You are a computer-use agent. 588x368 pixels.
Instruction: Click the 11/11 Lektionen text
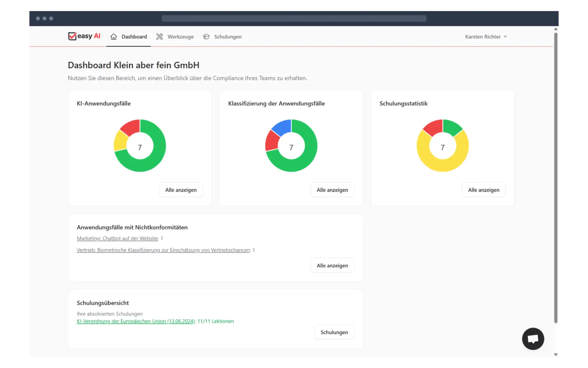[216, 321]
